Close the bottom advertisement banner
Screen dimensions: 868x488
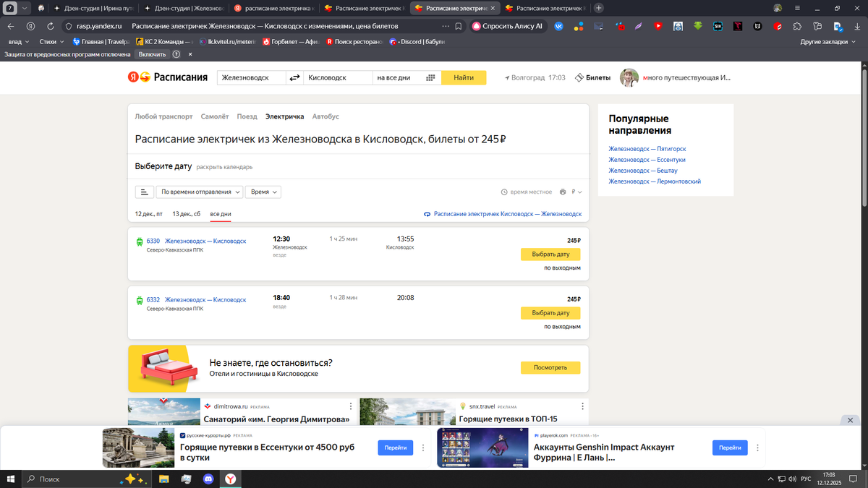coord(851,420)
